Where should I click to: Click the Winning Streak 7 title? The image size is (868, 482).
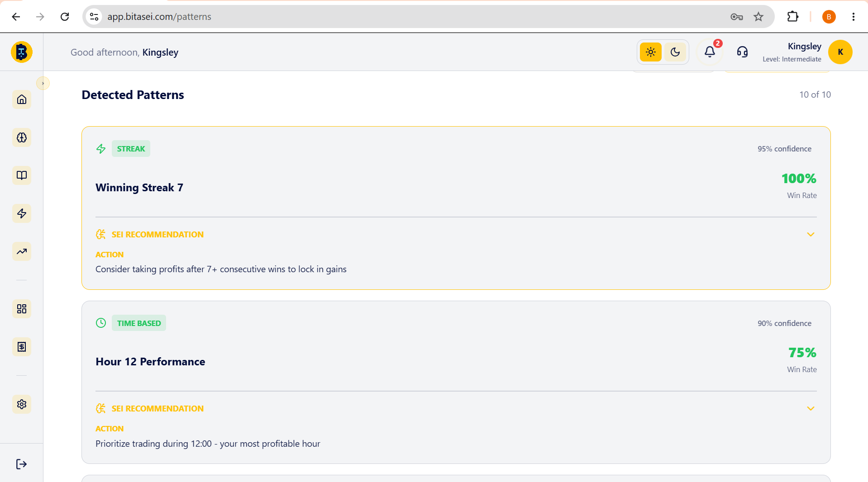tap(139, 188)
